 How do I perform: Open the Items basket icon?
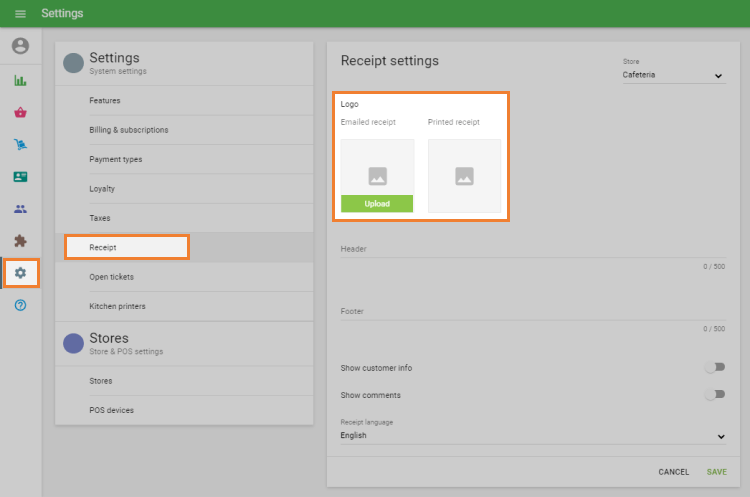pos(20,112)
